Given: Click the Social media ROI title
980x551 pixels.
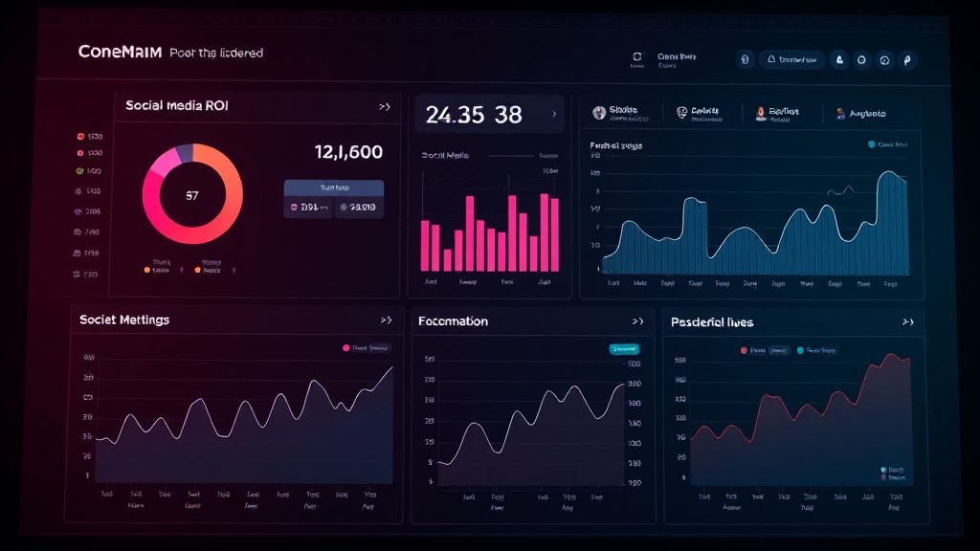Looking at the screenshot, I should point(177,105).
